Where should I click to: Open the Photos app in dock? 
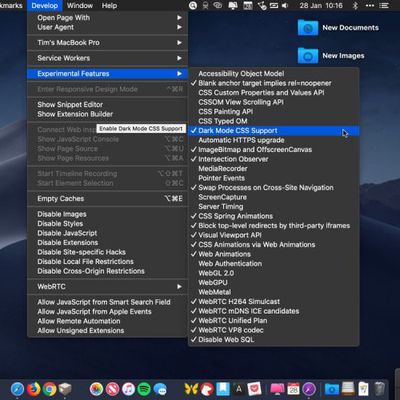96,389
